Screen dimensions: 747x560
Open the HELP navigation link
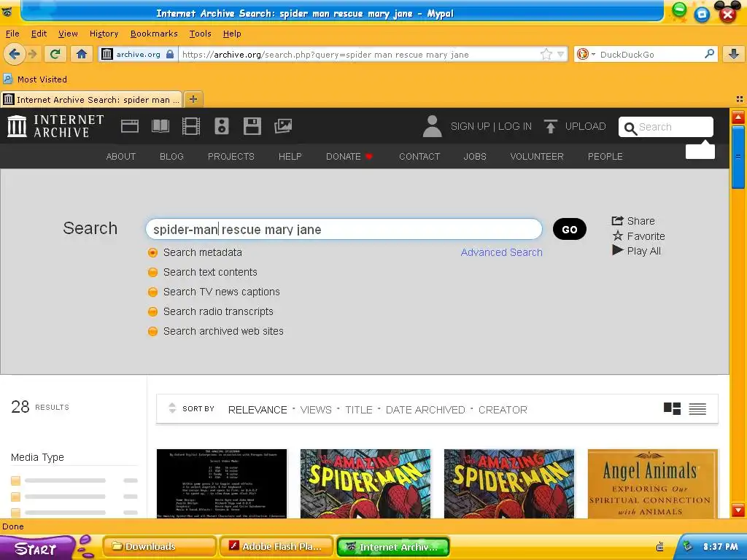tap(290, 156)
